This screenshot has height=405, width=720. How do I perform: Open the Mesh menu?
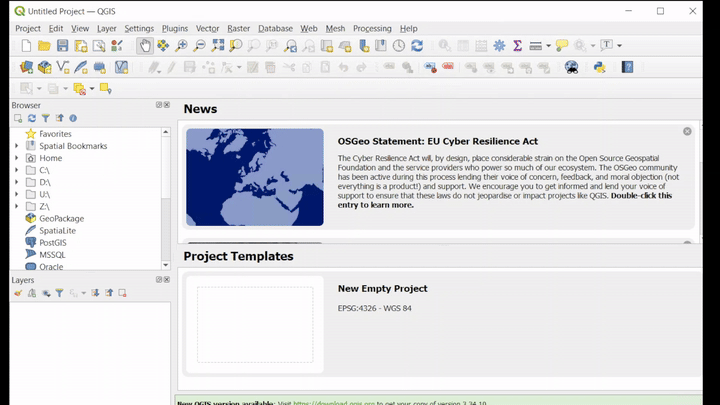click(335, 28)
